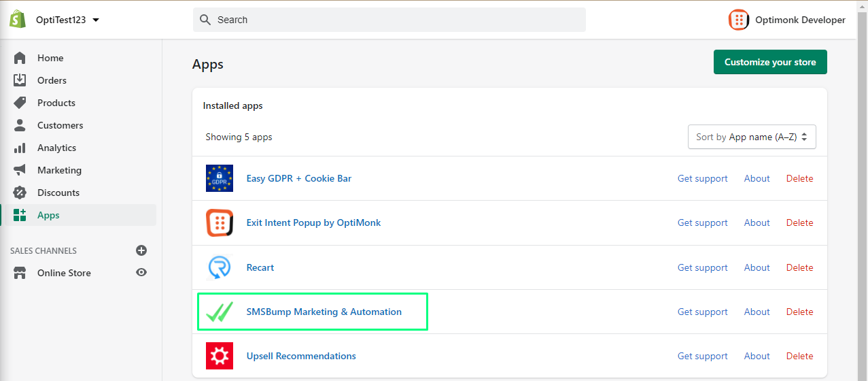Image resolution: width=868 pixels, height=381 pixels.
Task: Click the Marketing megaphone icon
Action: click(20, 170)
